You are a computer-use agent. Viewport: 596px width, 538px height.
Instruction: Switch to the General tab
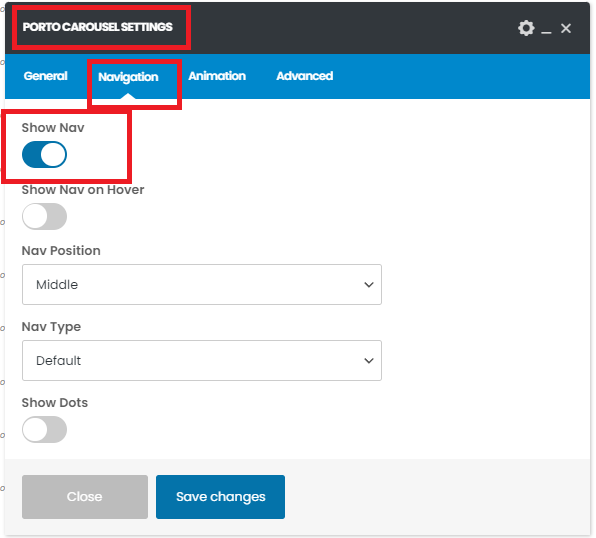(46, 76)
